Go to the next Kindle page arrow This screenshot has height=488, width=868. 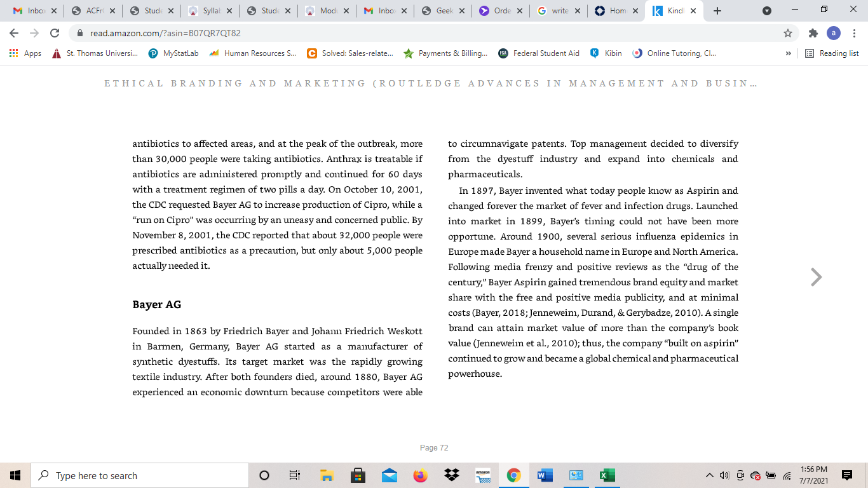click(x=817, y=277)
